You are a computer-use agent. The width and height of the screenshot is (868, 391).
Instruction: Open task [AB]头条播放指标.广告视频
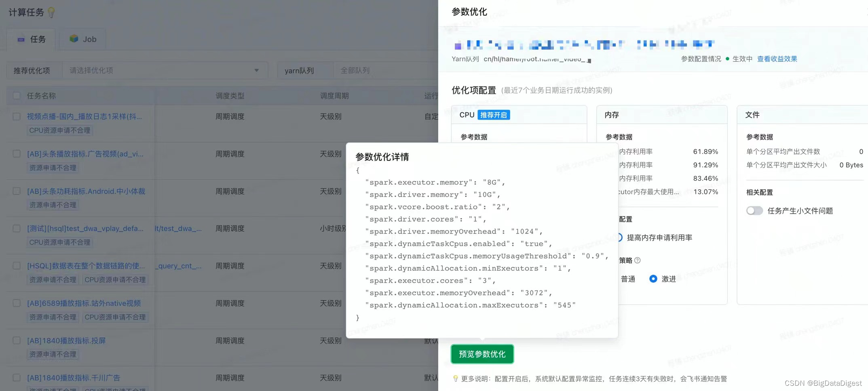click(85, 154)
